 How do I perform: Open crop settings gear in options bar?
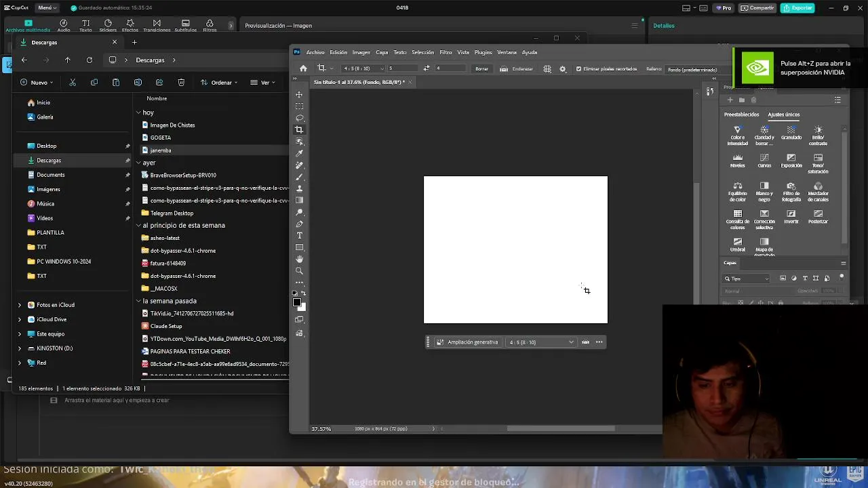(562, 68)
